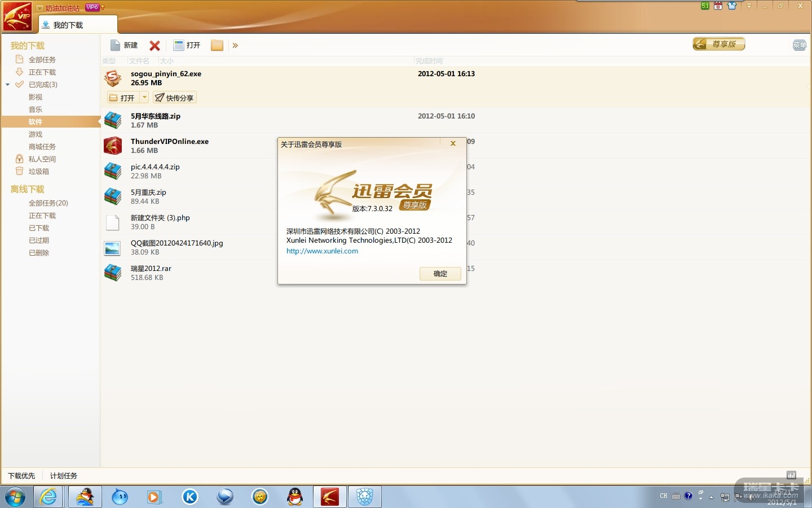Open the title bar dropdown menu arrow
Image resolution: width=812 pixels, height=508 pixels.
(749, 6)
